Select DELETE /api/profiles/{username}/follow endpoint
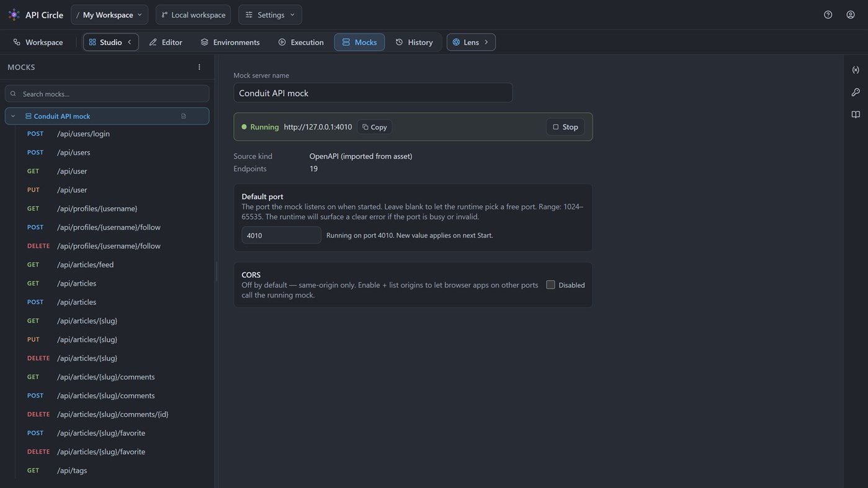The width and height of the screenshot is (868, 488). click(112, 246)
